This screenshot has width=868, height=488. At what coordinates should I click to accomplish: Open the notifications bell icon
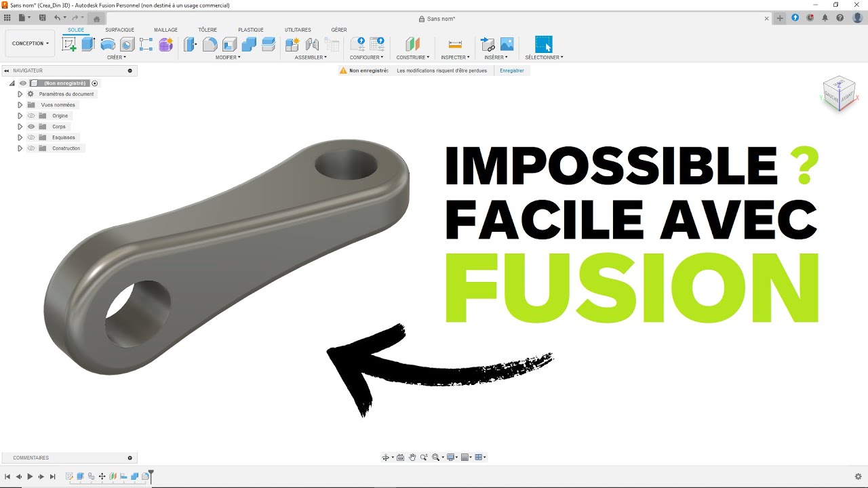(x=825, y=18)
